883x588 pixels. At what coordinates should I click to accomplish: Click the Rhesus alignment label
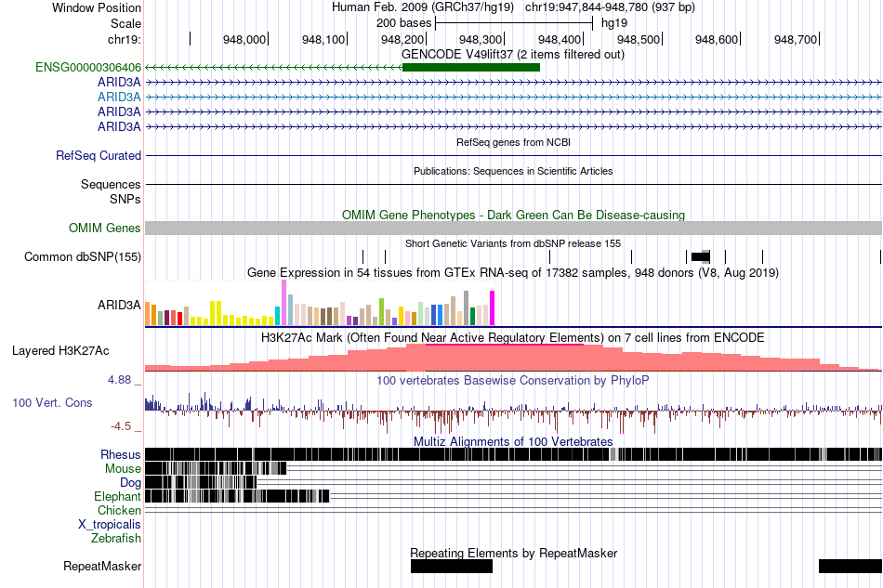coord(121,454)
